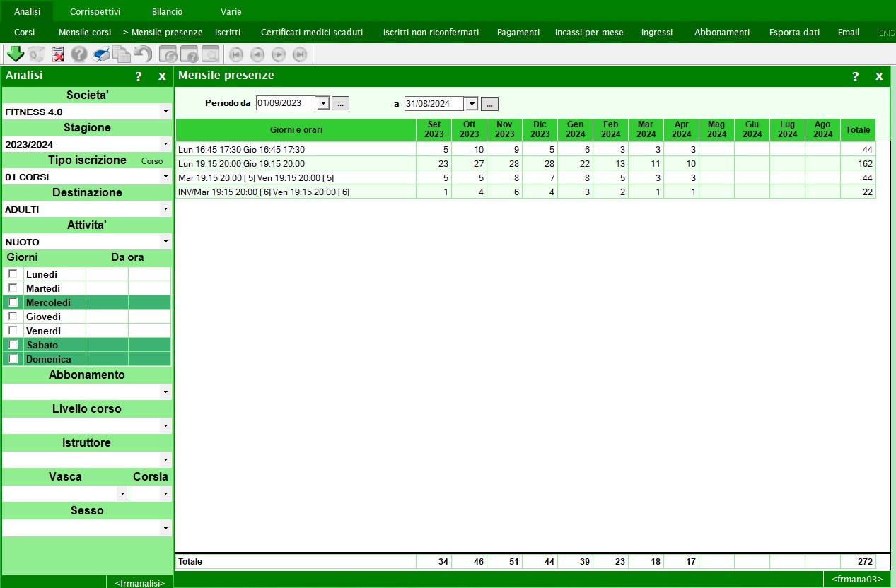Open the Corsia dropdown
This screenshot has width=896, height=588.
click(x=165, y=493)
